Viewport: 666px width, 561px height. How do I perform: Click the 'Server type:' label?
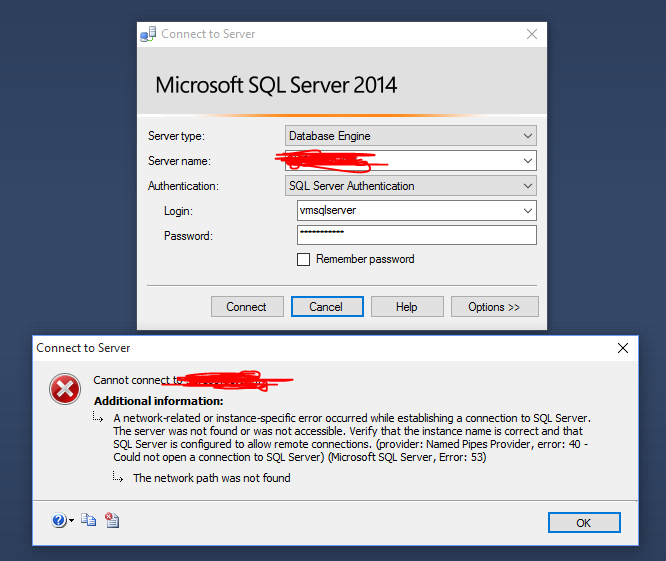pos(176,136)
